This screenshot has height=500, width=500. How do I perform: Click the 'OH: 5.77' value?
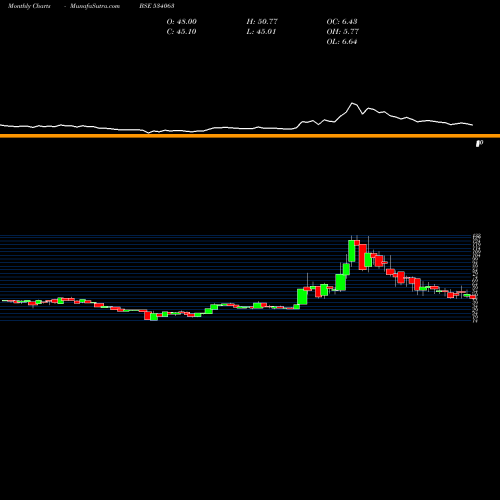point(343,32)
